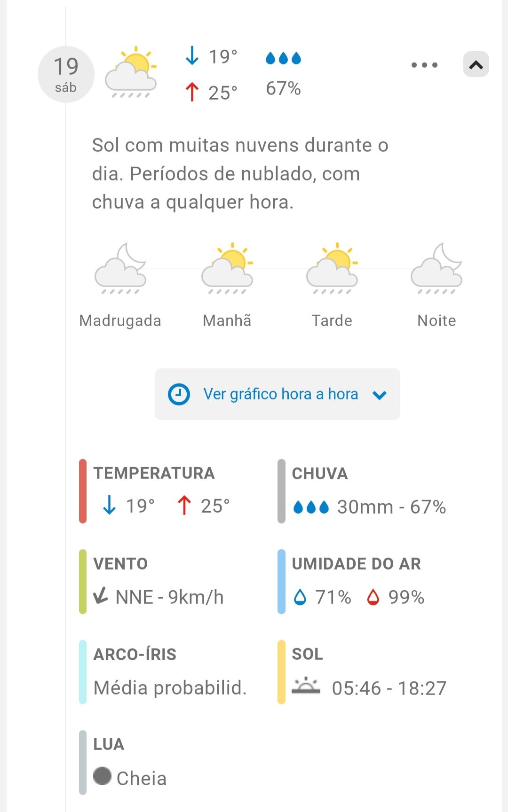Click the three raindrops icon near 67%
Viewport: 508px width, 812px height.
pos(283,58)
